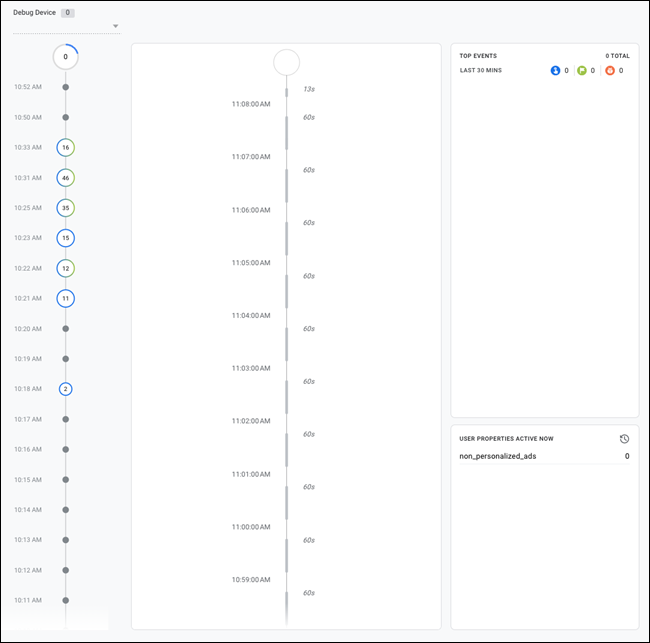
Task: Select the 10:23 AM bubble with 15 events
Action: (x=65, y=238)
